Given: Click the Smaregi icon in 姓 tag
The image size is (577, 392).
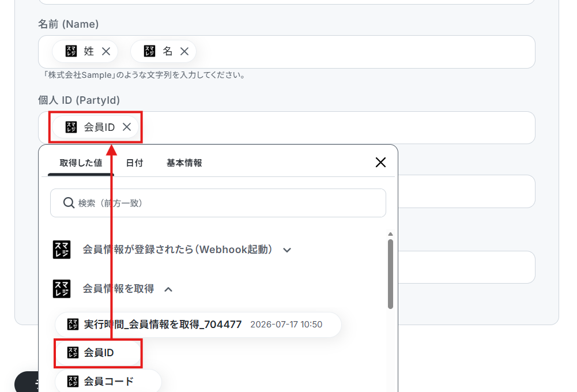Looking at the screenshot, I should click(x=71, y=51).
